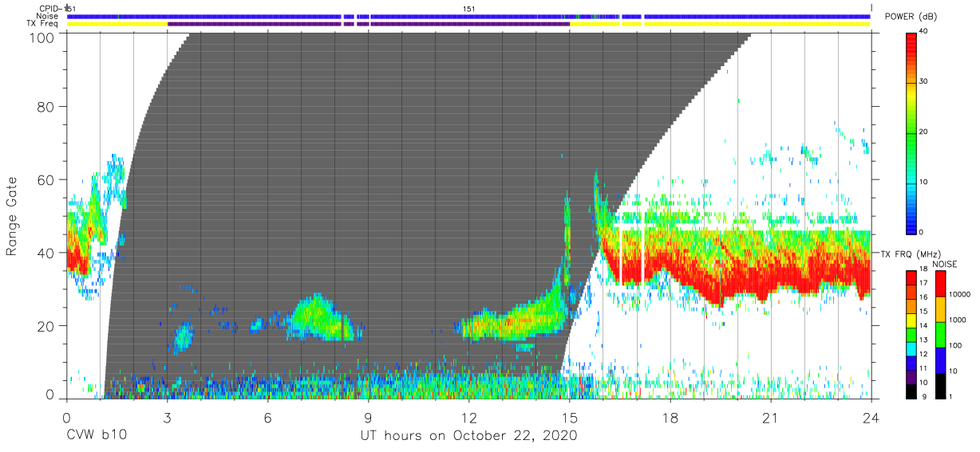This screenshot has width=980, height=452.
Task: Click the NOISE legend title
Action: pos(945,264)
